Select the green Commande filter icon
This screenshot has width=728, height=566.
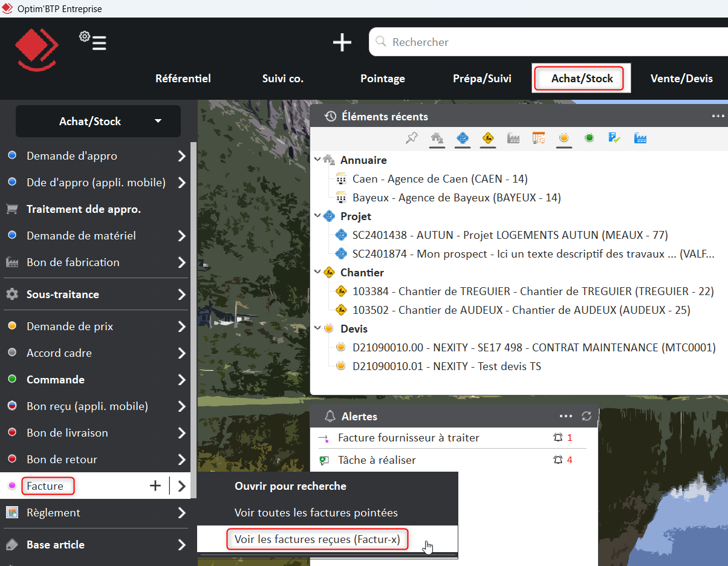[x=589, y=138]
